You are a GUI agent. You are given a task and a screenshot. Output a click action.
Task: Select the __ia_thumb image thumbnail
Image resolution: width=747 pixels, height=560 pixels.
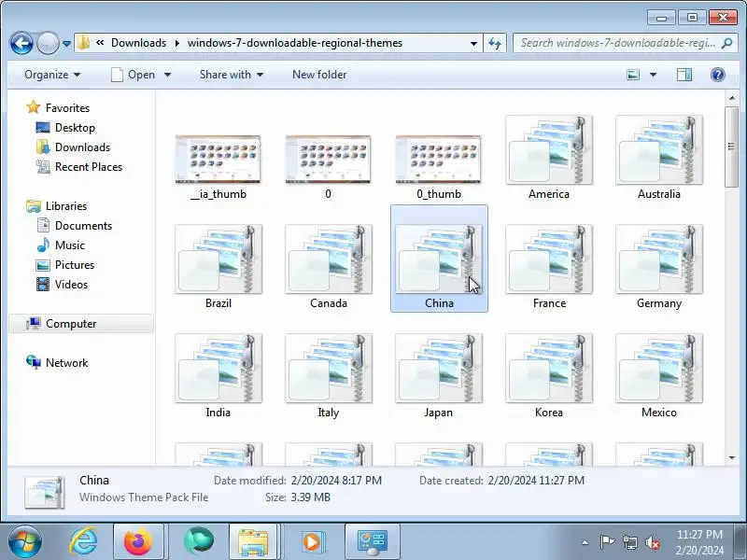tap(218, 167)
